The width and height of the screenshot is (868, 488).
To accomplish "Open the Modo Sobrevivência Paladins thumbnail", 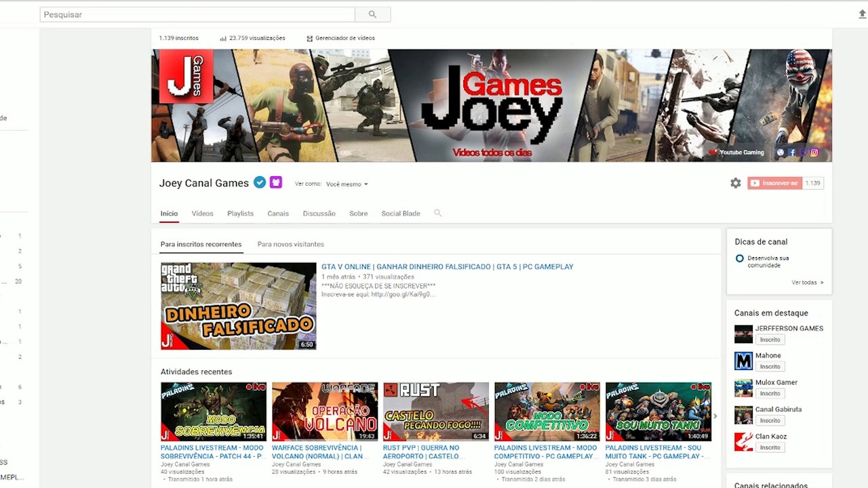I will (x=214, y=411).
